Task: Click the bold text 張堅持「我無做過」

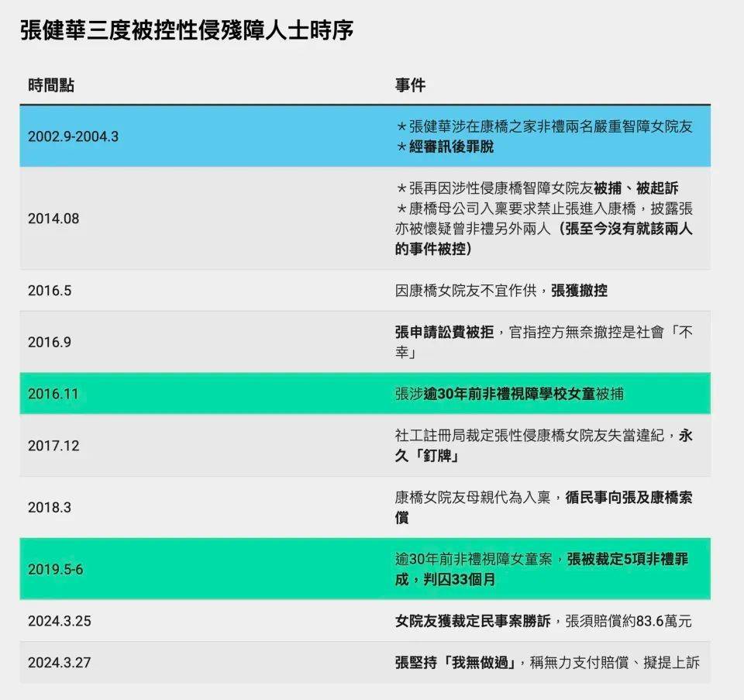Action: coord(456,663)
